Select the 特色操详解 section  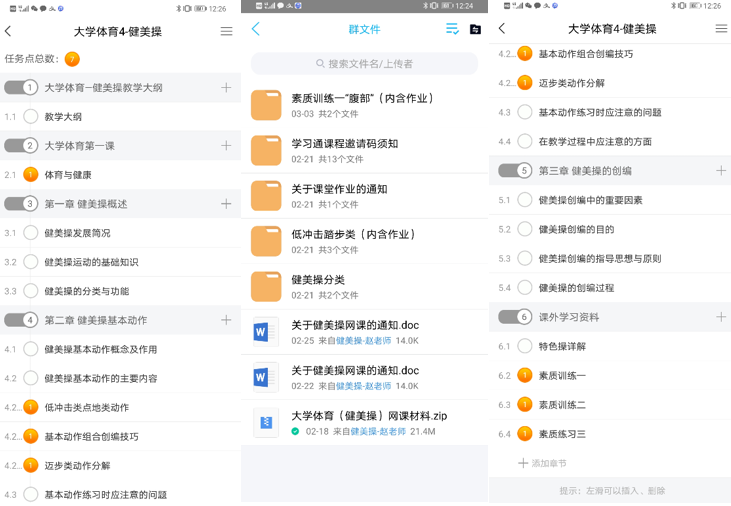point(562,346)
